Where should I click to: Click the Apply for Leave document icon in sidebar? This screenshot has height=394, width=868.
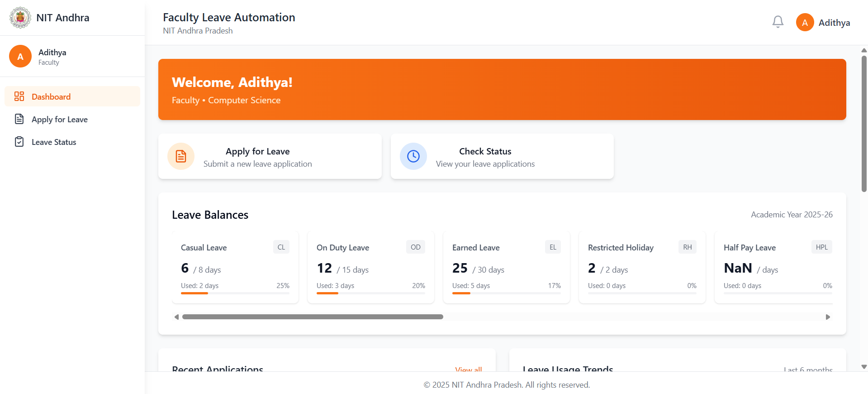tap(19, 119)
